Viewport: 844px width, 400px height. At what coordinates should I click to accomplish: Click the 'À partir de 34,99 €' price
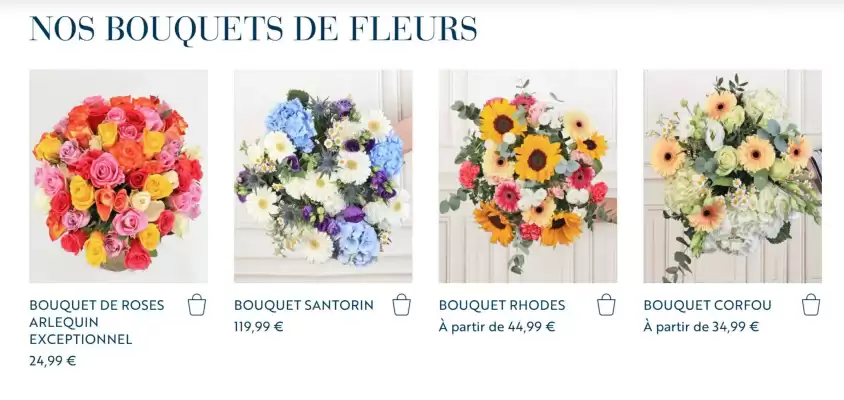701,326
